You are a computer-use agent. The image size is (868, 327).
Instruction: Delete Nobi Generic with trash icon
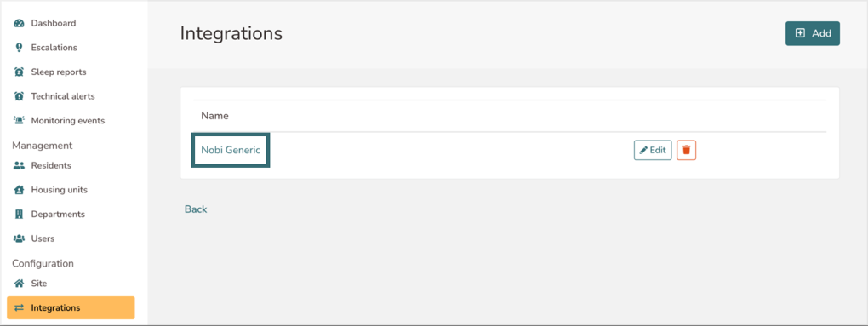pos(687,150)
